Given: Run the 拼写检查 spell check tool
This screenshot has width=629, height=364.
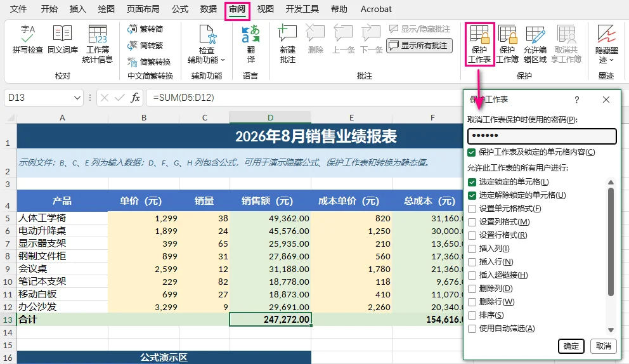Looking at the screenshot, I should click(x=27, y=39).
